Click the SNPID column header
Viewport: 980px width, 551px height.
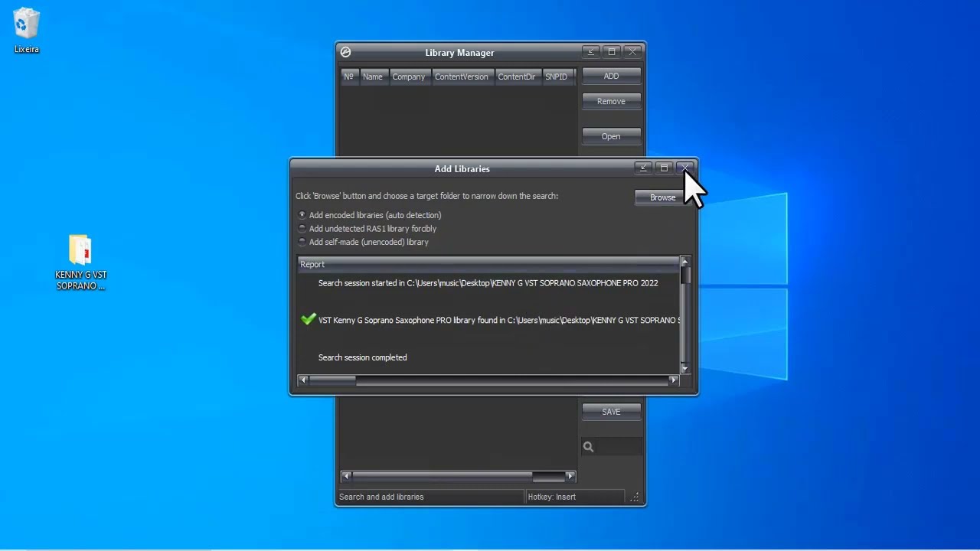pos(557,77)
